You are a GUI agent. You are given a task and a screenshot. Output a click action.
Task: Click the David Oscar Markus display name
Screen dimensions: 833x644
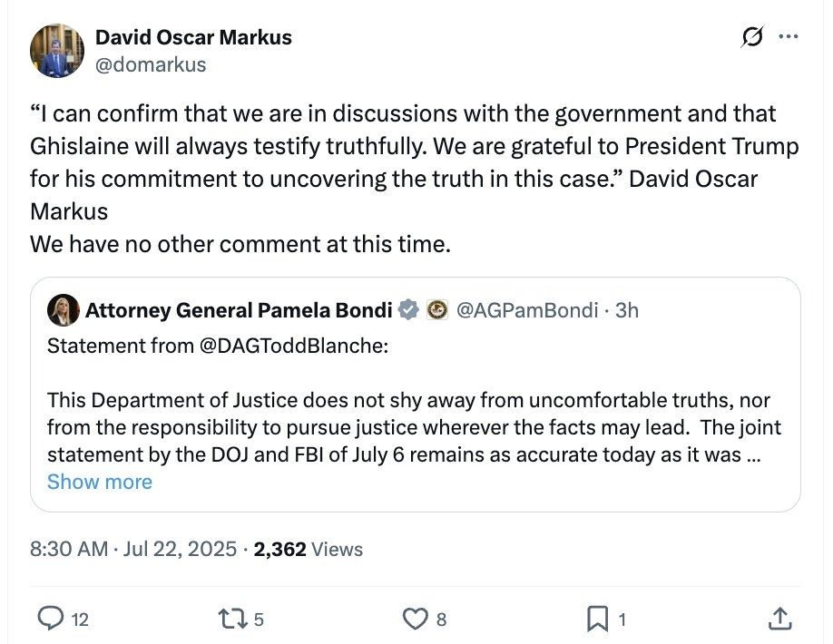(193, 38)
